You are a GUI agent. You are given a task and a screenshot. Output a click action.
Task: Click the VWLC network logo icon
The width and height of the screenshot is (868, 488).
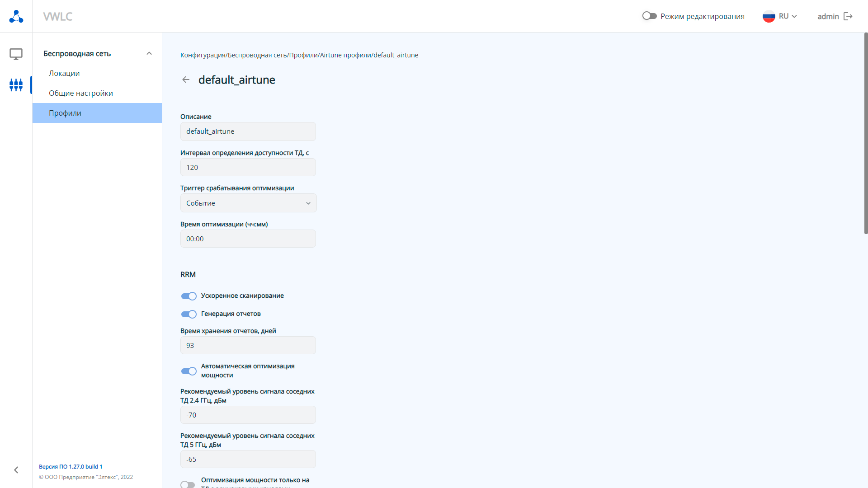16,16
